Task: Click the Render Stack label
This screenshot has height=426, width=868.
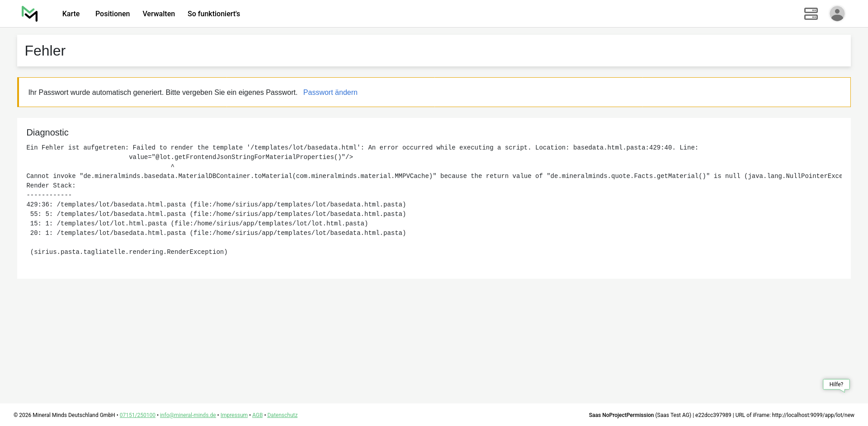Action: click(x=51, y=186)
